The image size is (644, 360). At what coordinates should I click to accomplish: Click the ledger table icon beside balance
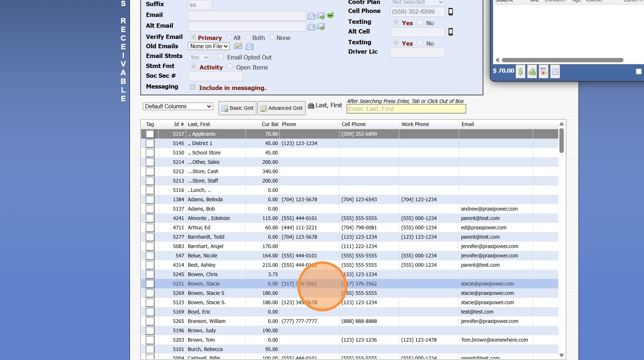click(555, 72)
